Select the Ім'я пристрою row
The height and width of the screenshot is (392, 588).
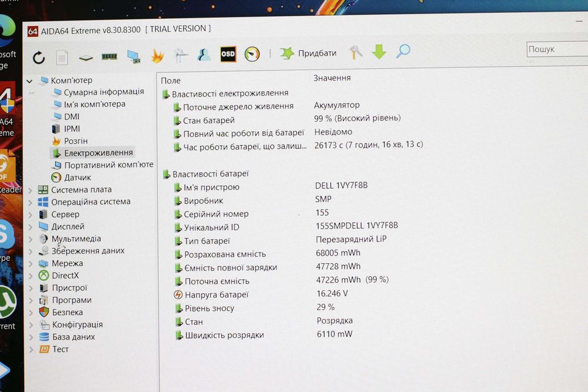point(271,187)
